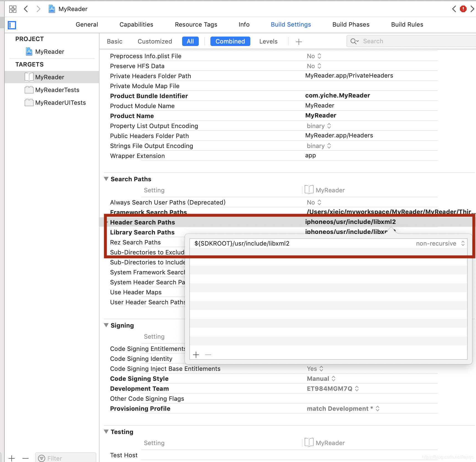The height and width of the screenshot is (462, 476).
Task: Jump to previous issue arrow
Action: pyautogui.click(x=454, y=9)
